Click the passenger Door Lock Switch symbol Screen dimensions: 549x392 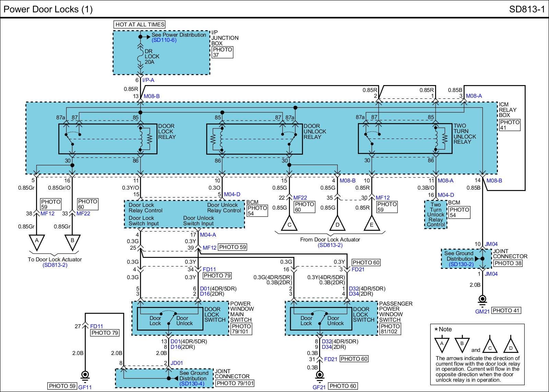tap(321, 319)
